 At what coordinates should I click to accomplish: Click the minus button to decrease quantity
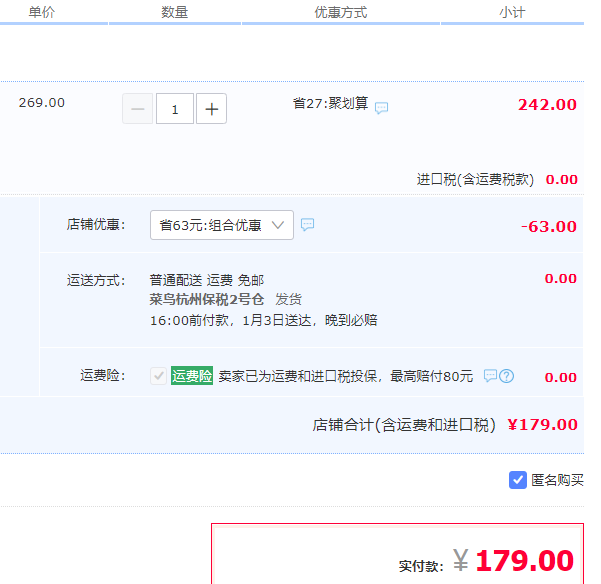(138, 109)
